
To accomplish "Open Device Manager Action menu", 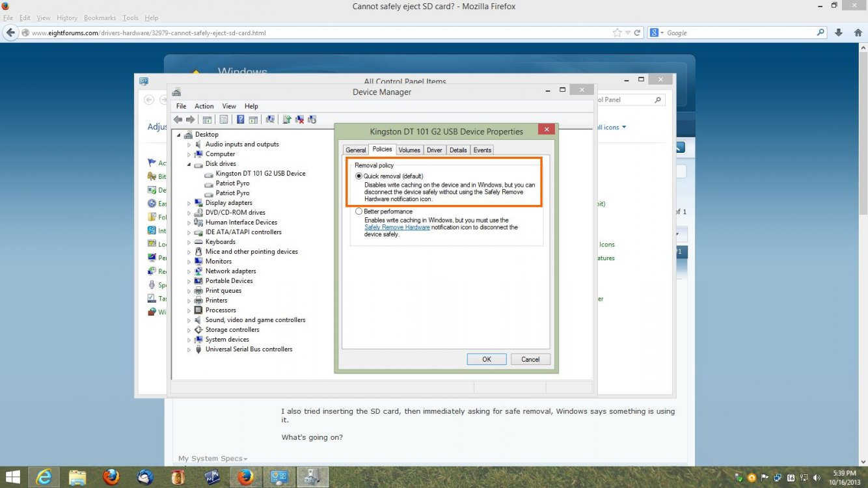I will 204,106.
